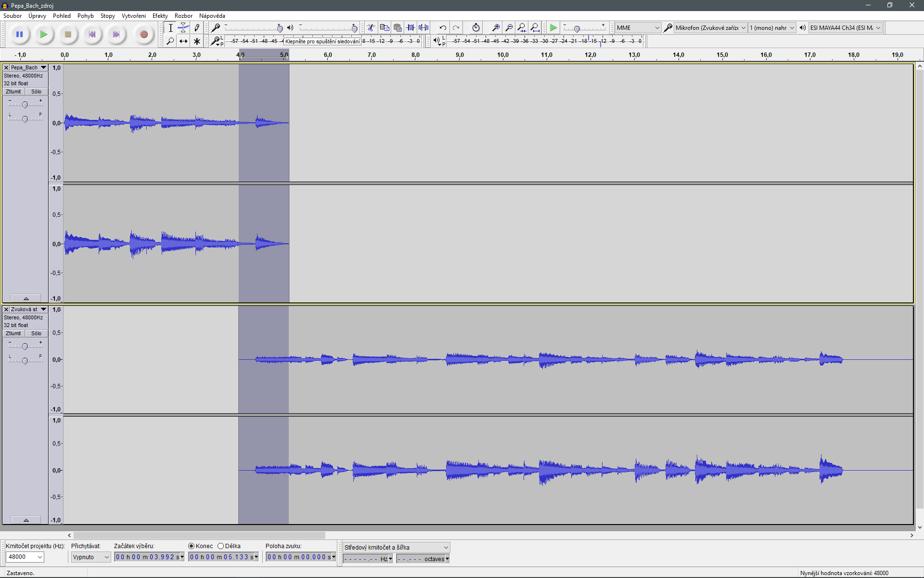Viewport: 924px width, 578px height.
Task: Open the Pohled menu
Action: point(62,16)
